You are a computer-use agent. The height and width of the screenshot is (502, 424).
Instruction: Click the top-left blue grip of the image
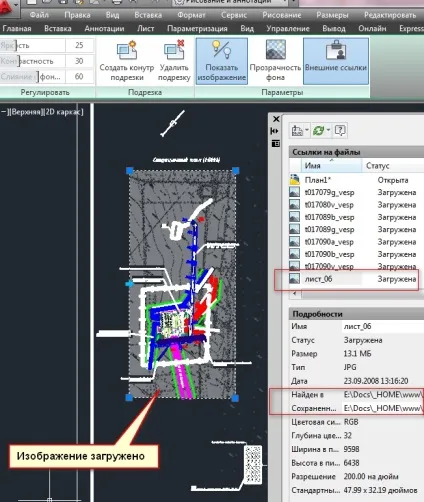click(130, 171)
